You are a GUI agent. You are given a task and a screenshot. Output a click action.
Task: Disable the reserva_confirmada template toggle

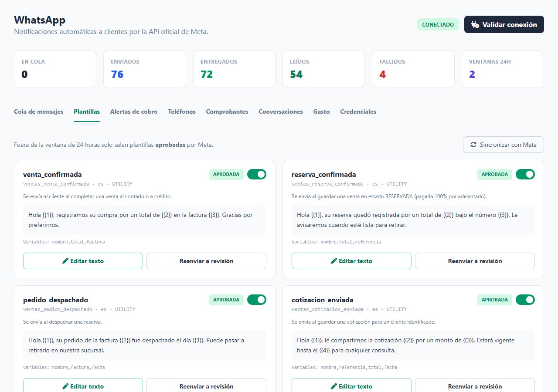(525, 174)
